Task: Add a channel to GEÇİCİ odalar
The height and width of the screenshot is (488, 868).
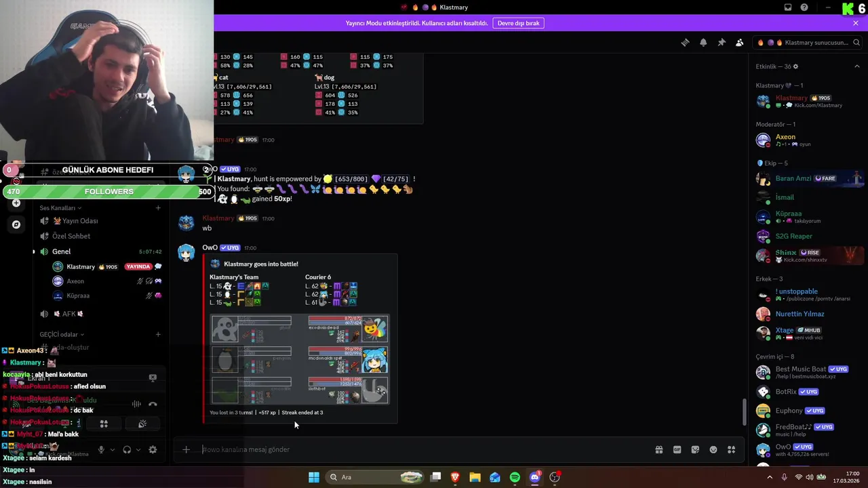Action: [x=158, y=334]
